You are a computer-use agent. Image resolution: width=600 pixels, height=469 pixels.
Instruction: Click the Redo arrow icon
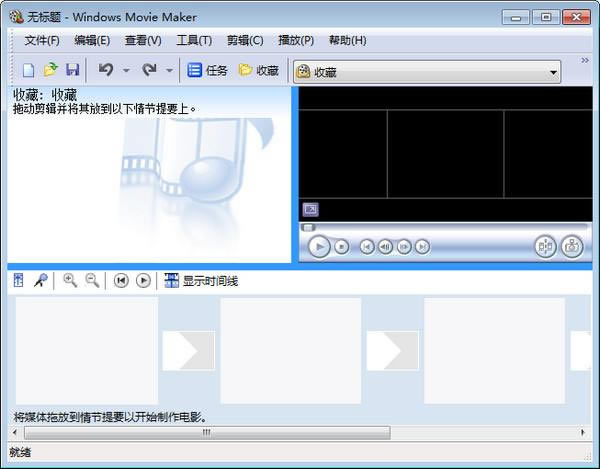coord(149,70)
